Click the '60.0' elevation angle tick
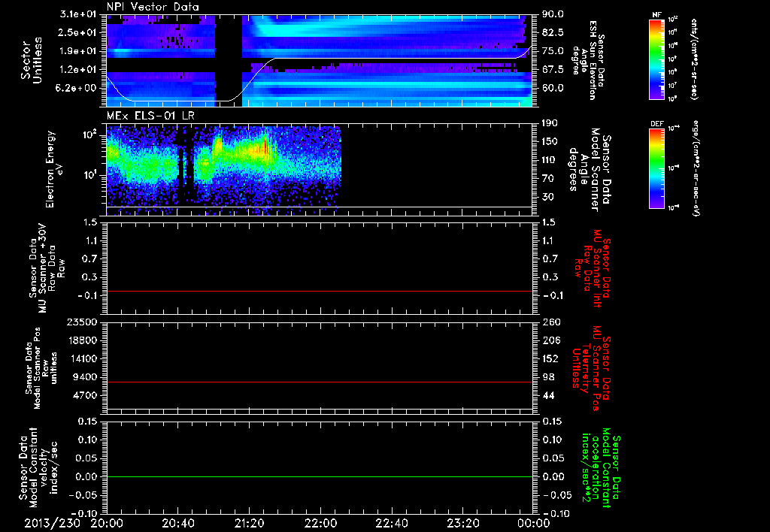 [553, 88]
